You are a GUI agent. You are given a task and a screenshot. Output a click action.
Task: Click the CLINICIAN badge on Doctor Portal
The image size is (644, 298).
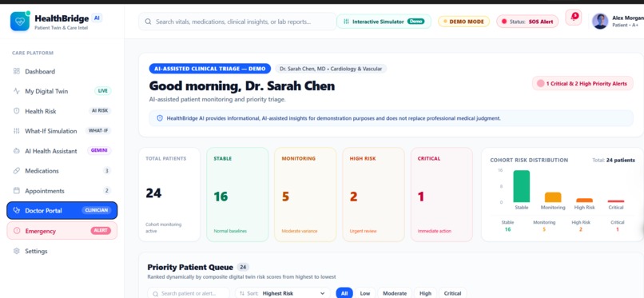pyautogui.click(x=96, y=211)
